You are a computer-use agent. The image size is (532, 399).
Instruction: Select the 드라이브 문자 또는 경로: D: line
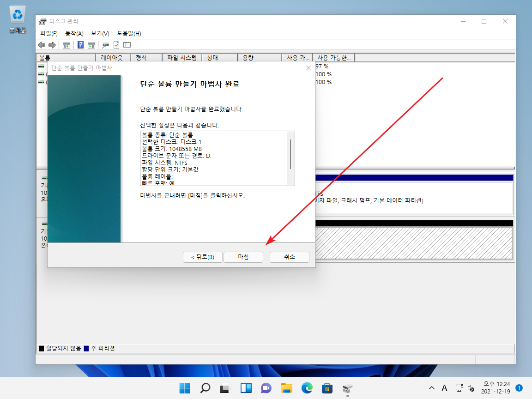pyautogui.click(x=176, y=156)
